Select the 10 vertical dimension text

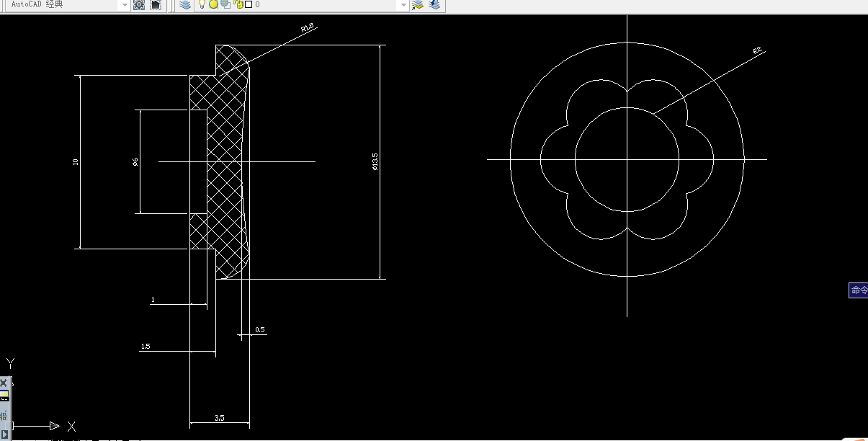point(76,162)
